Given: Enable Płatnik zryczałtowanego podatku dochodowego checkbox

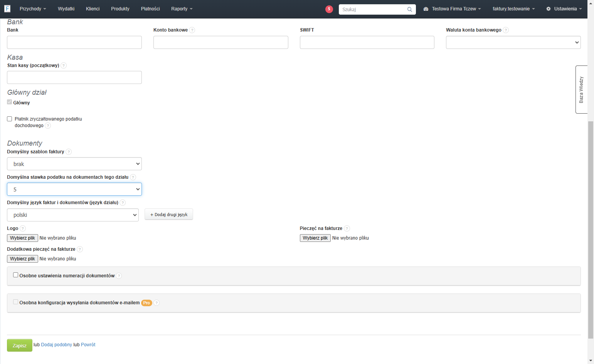Looking at the screenshot, I should (x=10, y=119).
